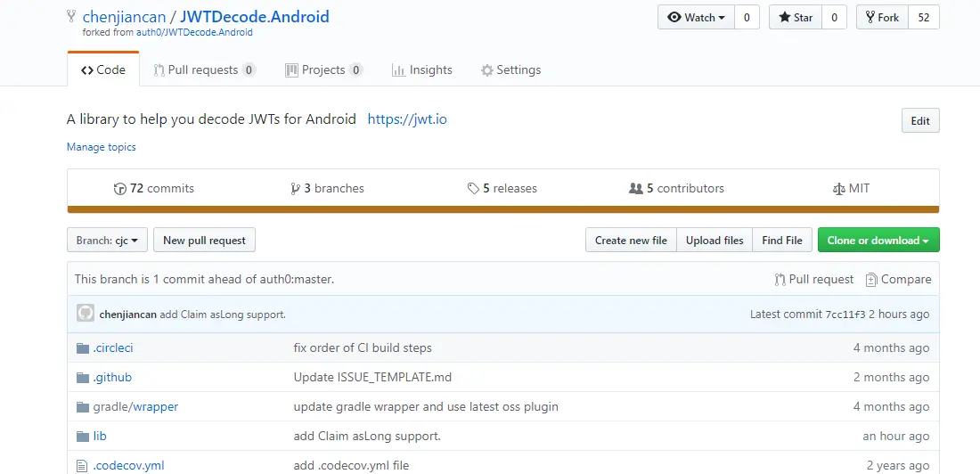Open the .circleci folder

113,347
